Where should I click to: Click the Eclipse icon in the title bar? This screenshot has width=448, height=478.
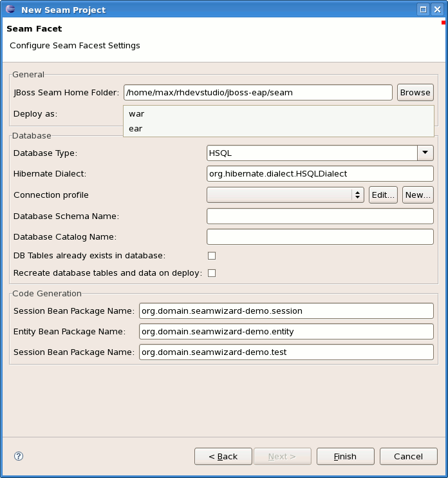coord(10,9)
